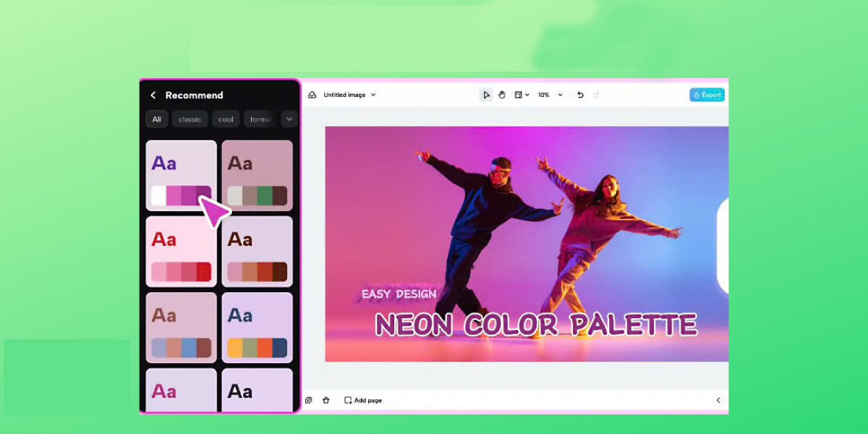
Task: Select the classic filter tab
Action: tap(190, 119)
